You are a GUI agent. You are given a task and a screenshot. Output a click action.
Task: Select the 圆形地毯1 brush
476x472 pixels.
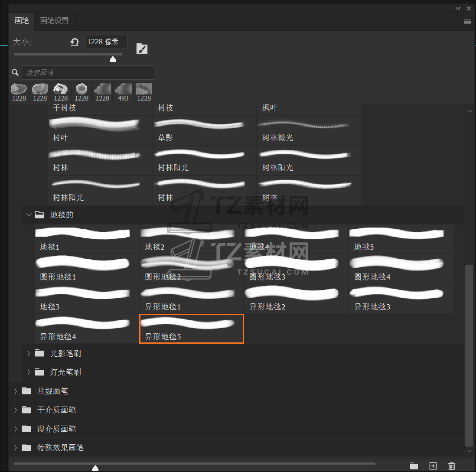click(87, 269)
